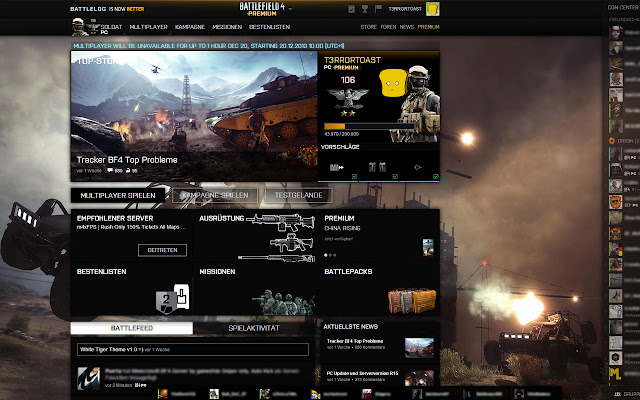Open the MULTIPLAYER menu
This screenshot has width=640, height=400.
coord(149,27)
